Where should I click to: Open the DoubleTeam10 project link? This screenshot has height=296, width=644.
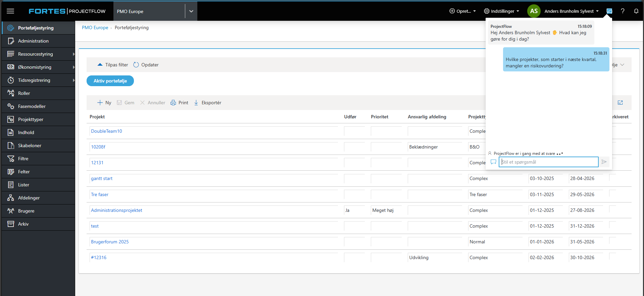(x=106, y=131)
